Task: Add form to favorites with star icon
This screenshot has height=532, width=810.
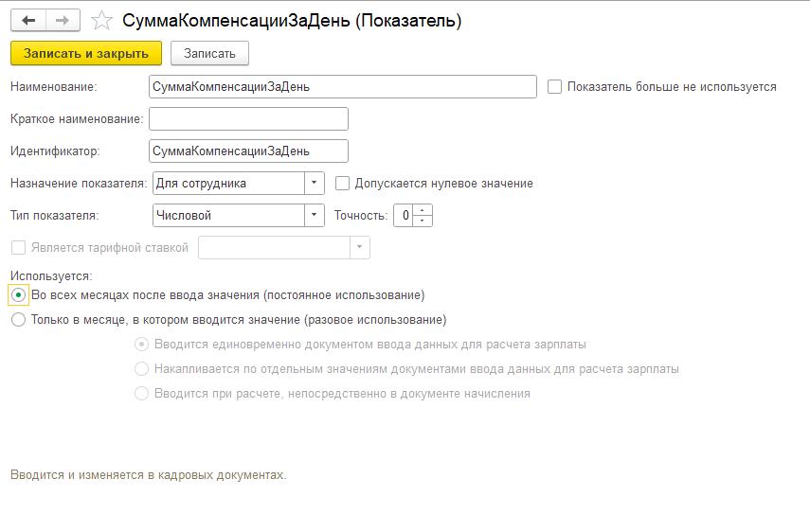Action: 101,21
